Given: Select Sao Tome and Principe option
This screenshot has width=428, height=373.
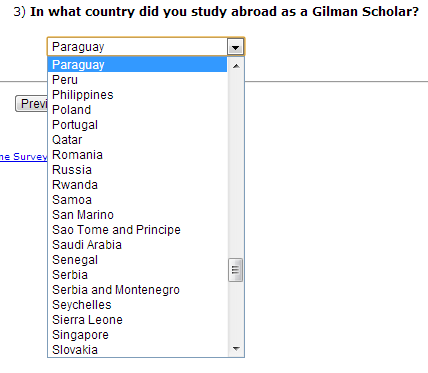Looking at the screenshot, I should 137,230.
